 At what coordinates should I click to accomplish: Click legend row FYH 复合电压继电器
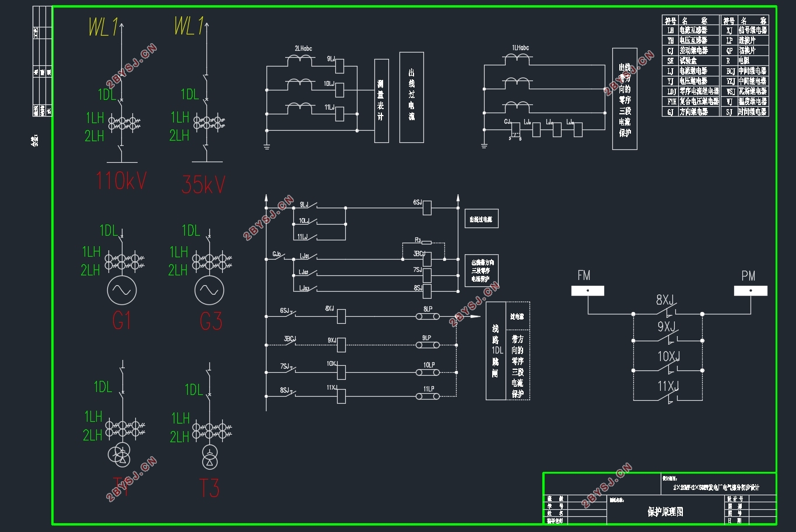(692, 101)
